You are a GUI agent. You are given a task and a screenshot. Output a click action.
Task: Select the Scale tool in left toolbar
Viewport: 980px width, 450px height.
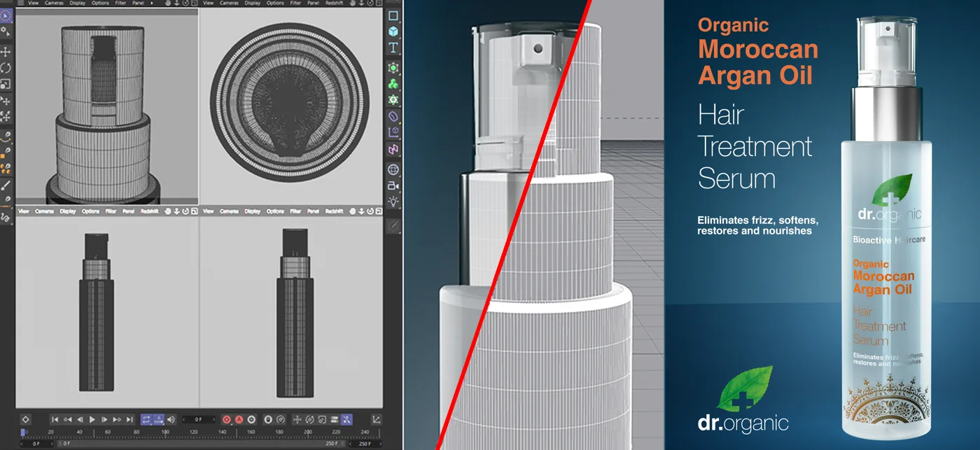pos(6,84)
